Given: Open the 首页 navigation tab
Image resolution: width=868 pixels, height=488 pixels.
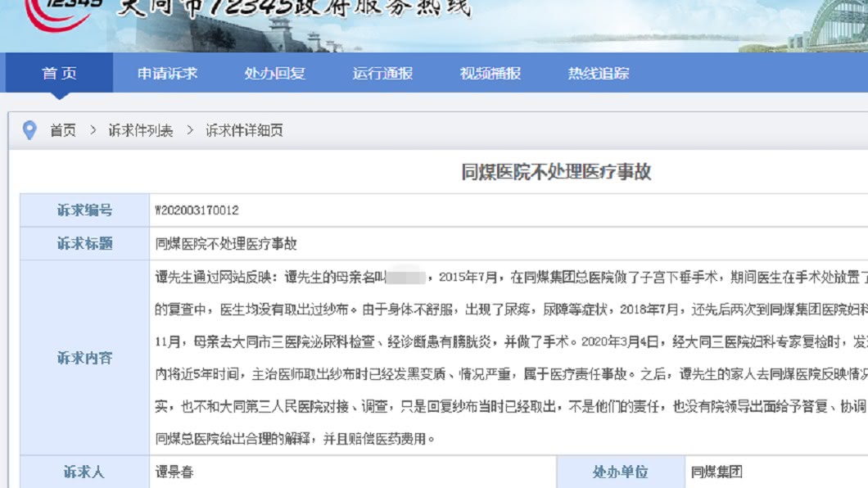Looking at the screenshot, I should coord(59,73).
